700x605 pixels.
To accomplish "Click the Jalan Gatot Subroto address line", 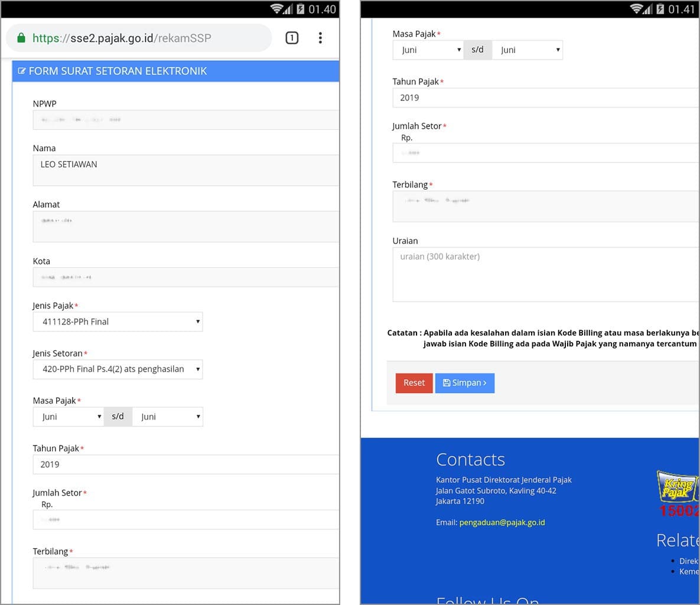I will (x=496, y=491).
